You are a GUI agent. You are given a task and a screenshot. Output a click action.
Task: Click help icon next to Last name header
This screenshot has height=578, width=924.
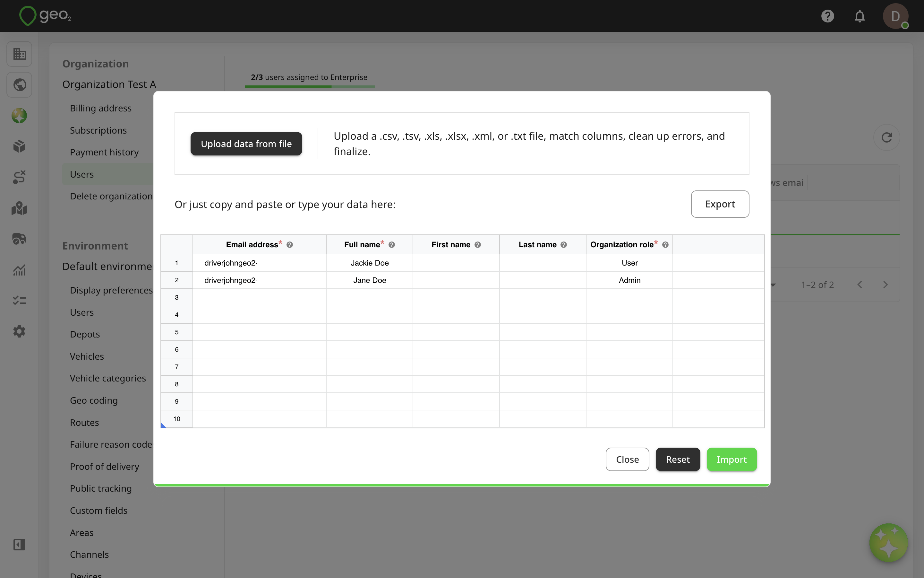(x=564, y=245)
